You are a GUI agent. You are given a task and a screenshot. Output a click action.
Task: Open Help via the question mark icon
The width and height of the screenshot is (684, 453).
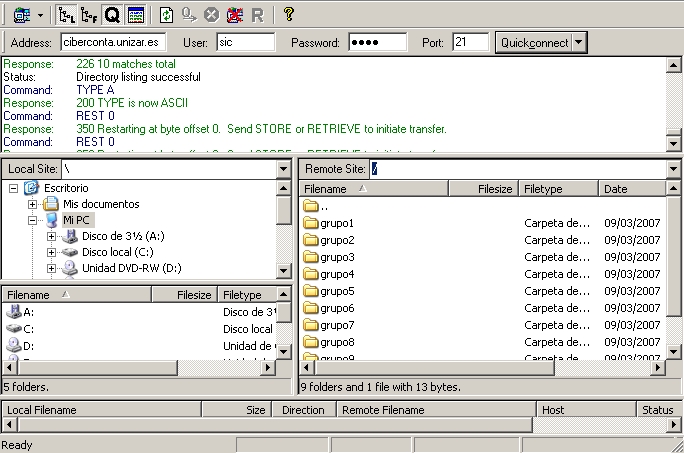[x=289, y=14]
